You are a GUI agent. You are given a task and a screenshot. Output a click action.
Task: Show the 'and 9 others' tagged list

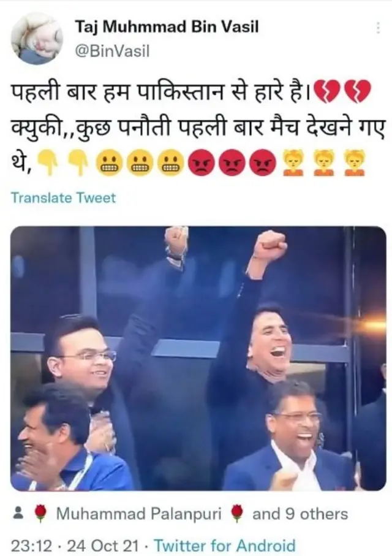(x=300, y=514)
